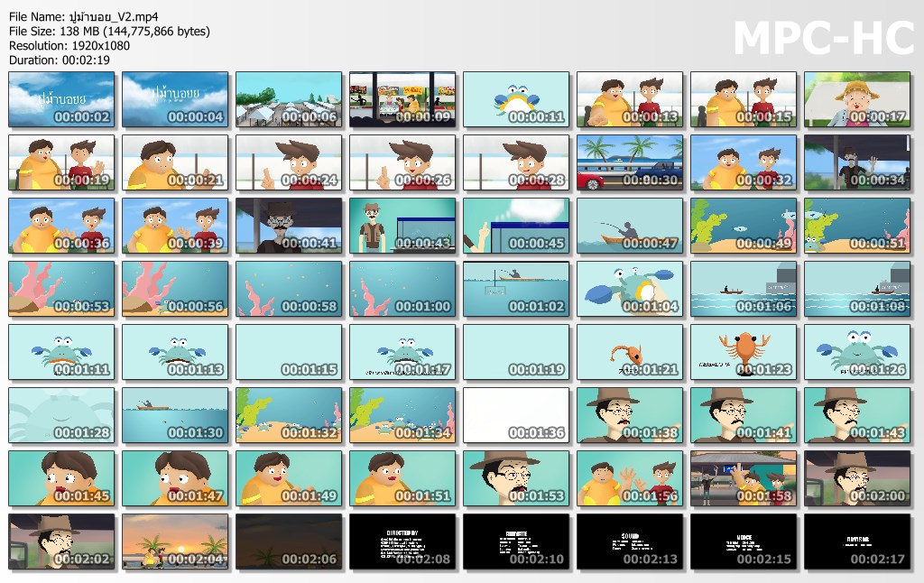Select the cars and palms frame at 00:00:30
This screenshot has height=583, width=924.
(630, 163)
